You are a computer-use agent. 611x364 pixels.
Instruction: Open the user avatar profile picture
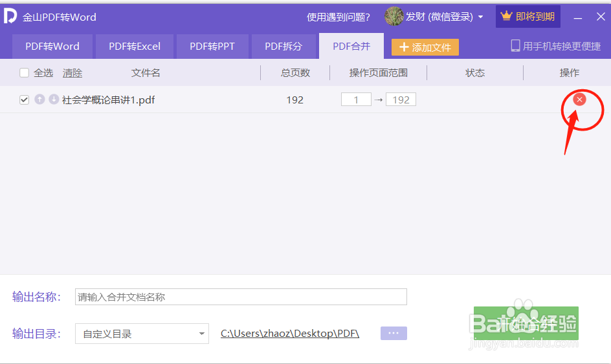[x=394, y=16]
